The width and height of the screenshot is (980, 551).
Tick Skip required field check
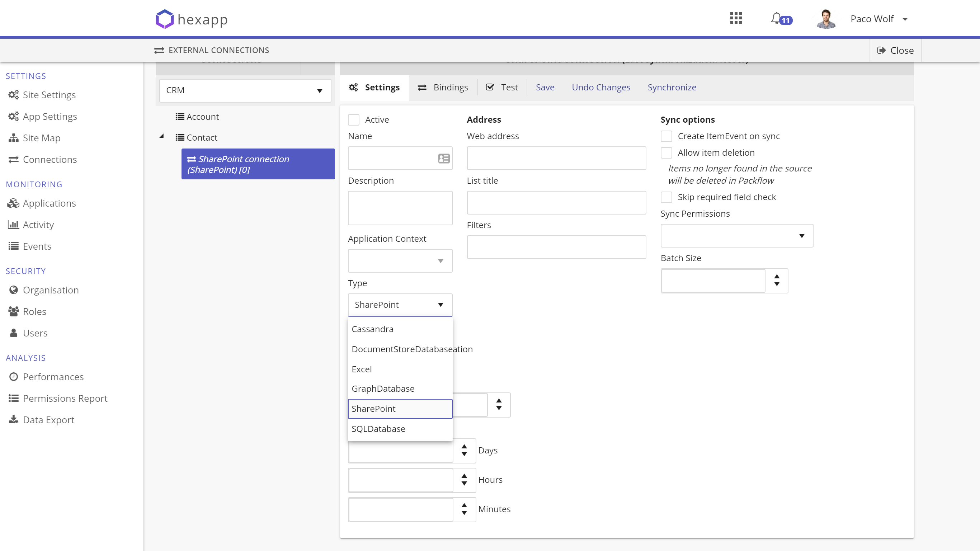(666, 197)
